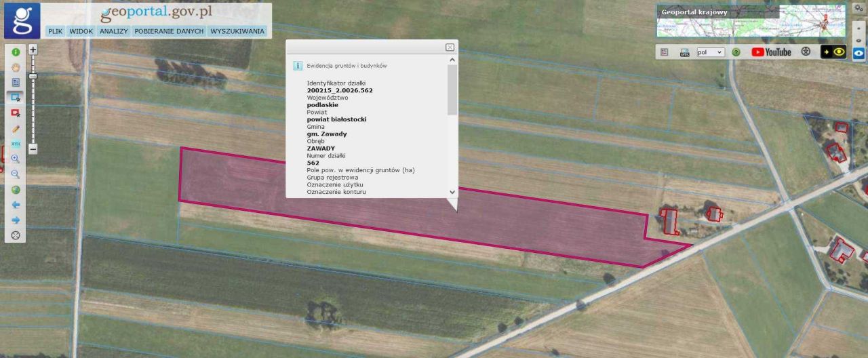Go to previous view with left arrow

coord(16,205)
